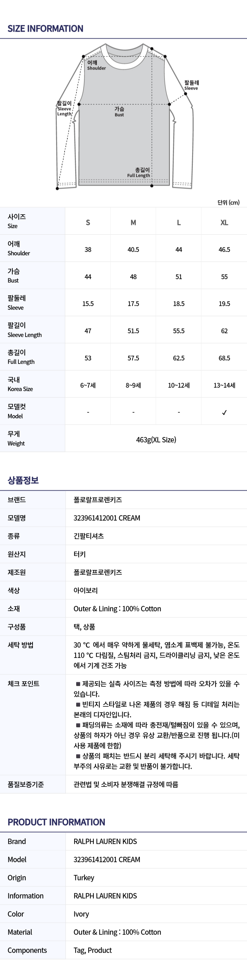Click the Shoulder 38 value for size S

88,250
